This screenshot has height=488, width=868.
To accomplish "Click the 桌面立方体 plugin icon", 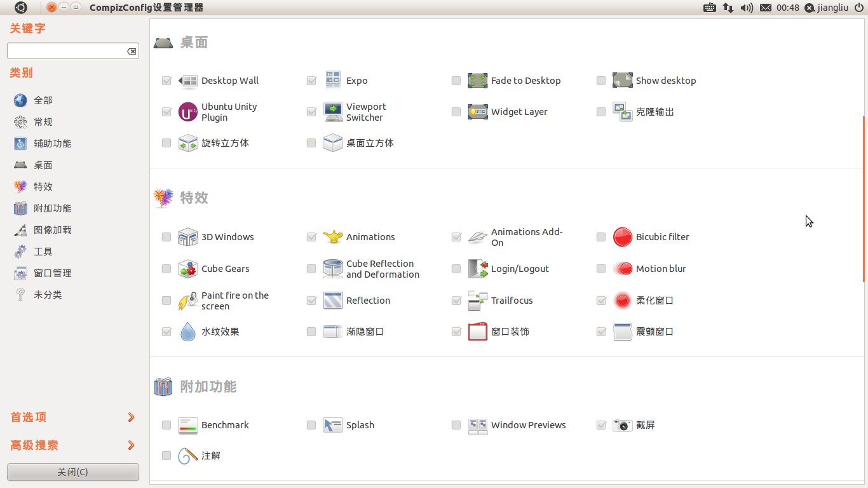I will click(333, 143).
